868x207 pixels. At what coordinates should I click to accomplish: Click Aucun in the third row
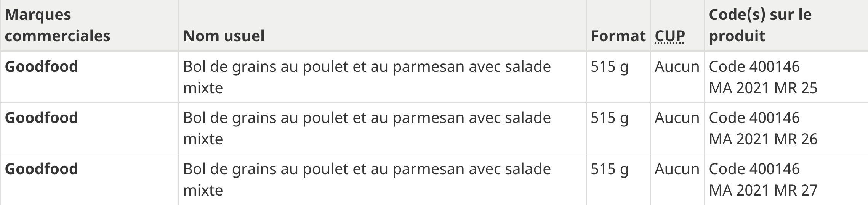click(677, 169)
